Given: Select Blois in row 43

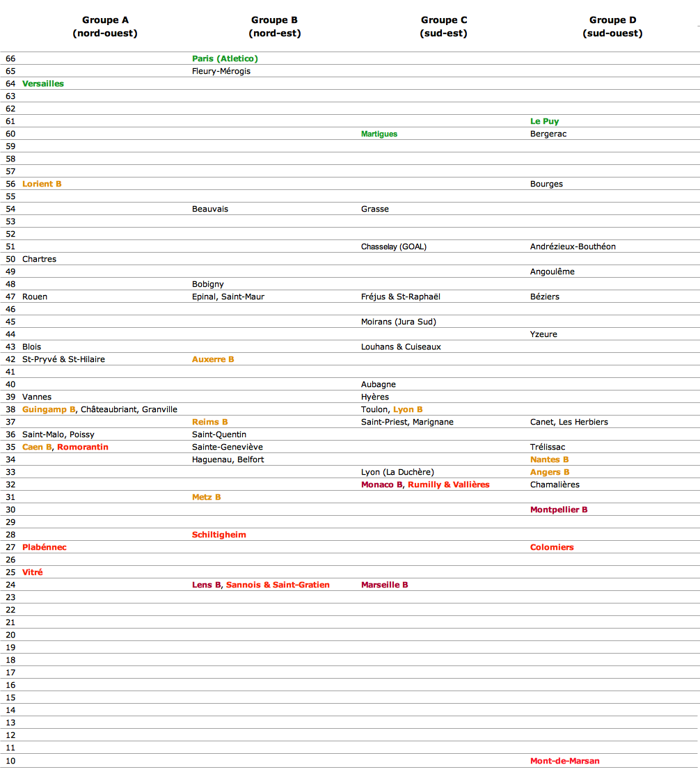Looking at the screenshot, I should pyautogui.click(x=31, y=347).
